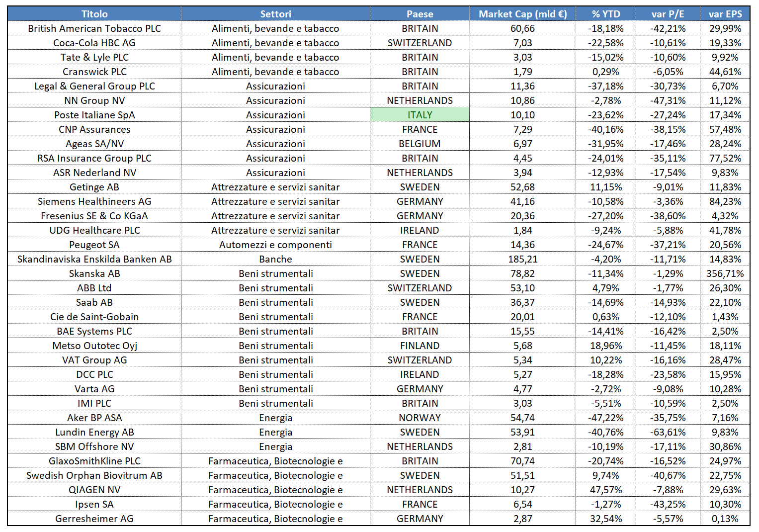The width and height of the screenshot is (759, 532).
Task: Select the Coca-Cola HBC AG cell
Action: pos(94,43)
